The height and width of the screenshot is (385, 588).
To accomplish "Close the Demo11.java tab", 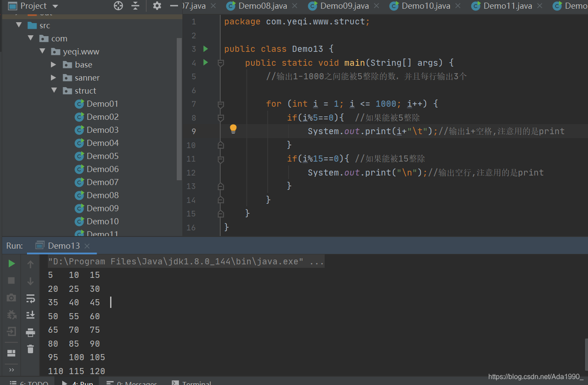I will 540,6.
